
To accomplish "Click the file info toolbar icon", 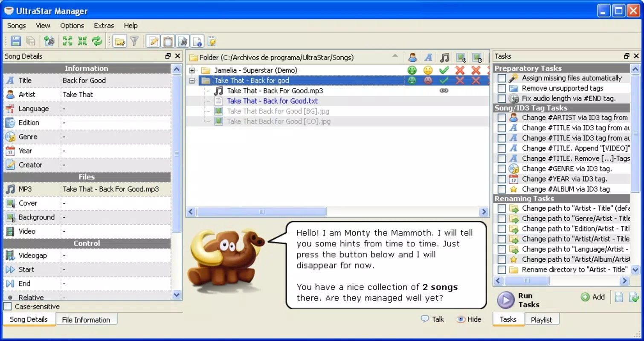I will point(197,41).
